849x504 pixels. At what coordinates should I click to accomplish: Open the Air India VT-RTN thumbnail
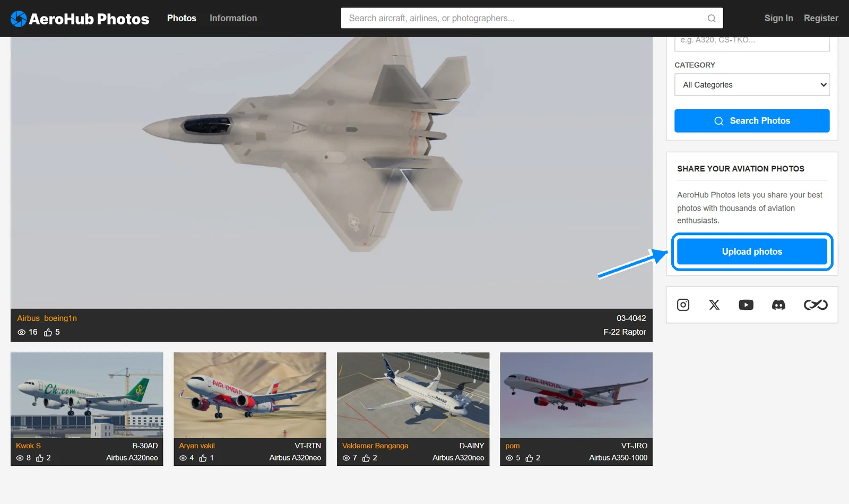(250, 395)
